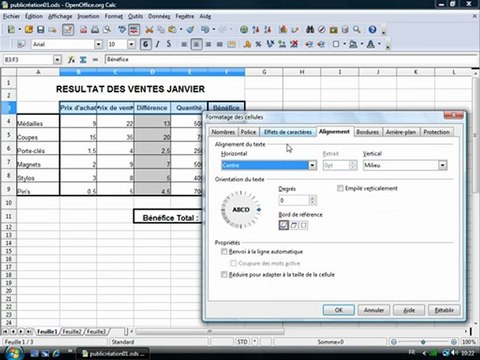Expand the font size list
Image resolution: width=480 pixels, height=360 pixels.
[x=131, y=44]
